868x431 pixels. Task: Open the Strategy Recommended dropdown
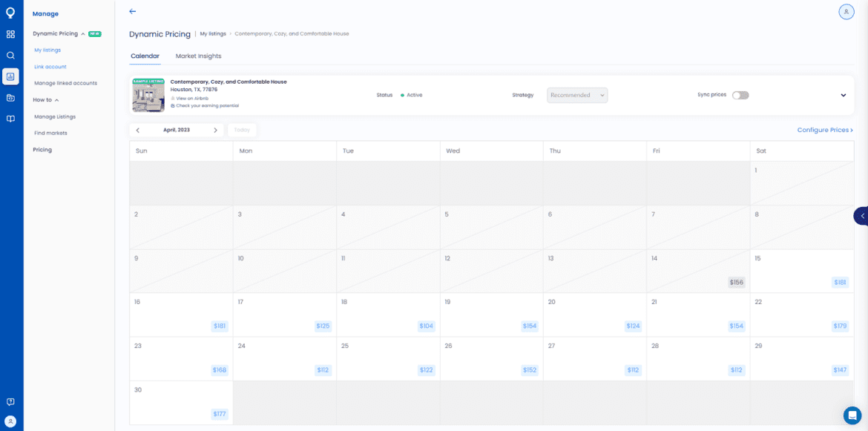coord(577,95)
